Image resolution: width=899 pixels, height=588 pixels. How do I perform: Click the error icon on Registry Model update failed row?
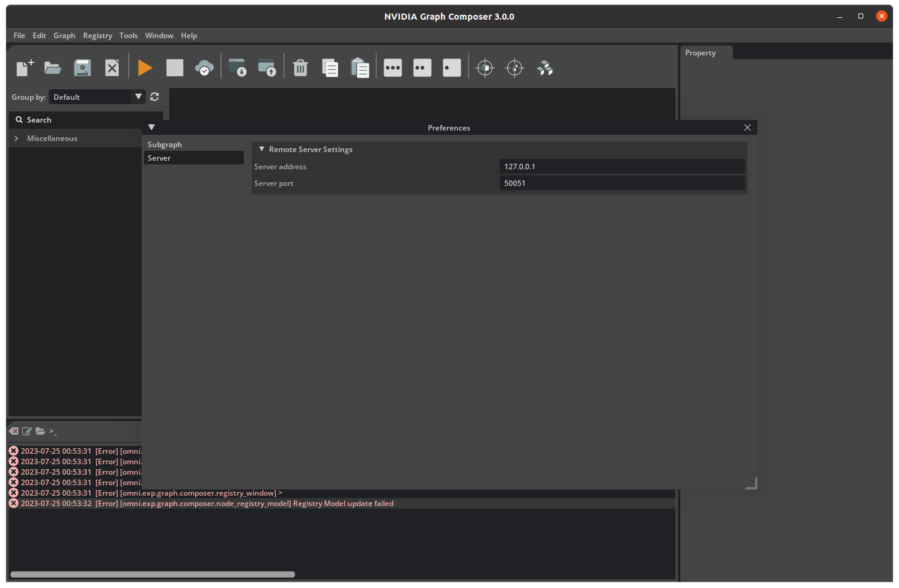coord(14,504)
